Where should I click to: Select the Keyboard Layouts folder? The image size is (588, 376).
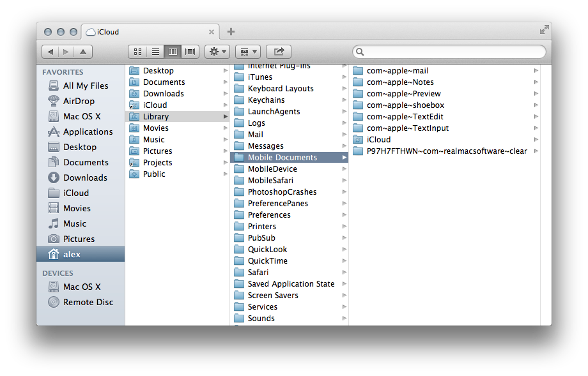pyautogui.click(x=289, y=89)
